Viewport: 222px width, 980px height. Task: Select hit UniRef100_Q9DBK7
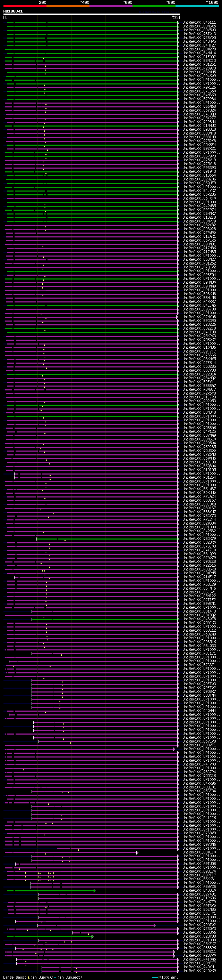point(199,691)
